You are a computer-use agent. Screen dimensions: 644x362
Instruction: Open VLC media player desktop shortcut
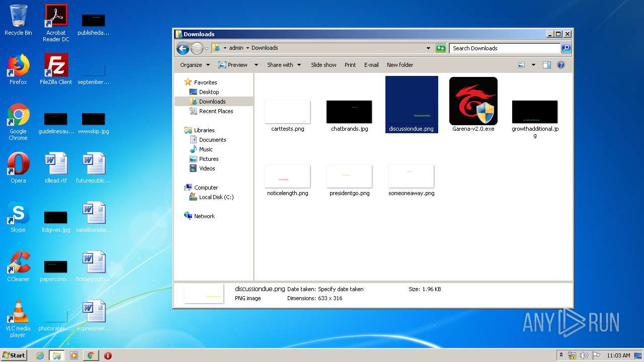(18, 319)
